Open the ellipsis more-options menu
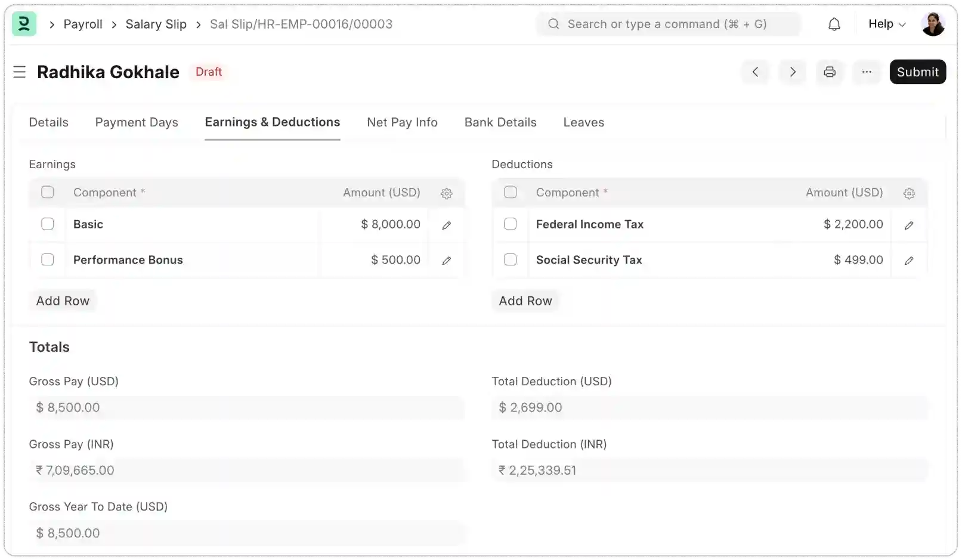The image size is (962, 560). point(867,72)
